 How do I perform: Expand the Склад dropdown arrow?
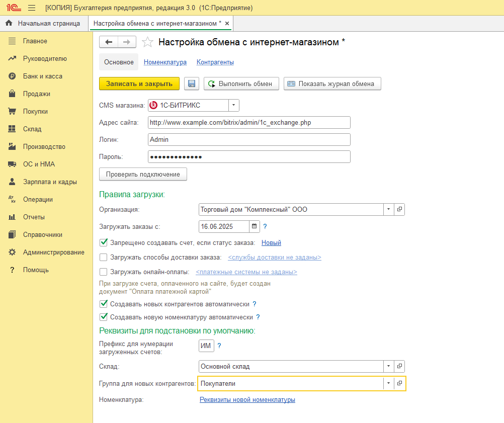389,366
